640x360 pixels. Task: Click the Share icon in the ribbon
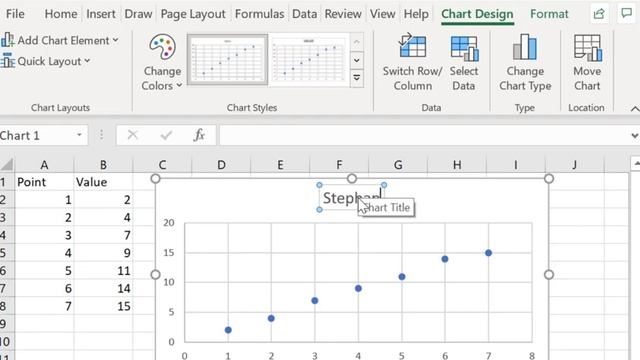[x=599, y=13]
